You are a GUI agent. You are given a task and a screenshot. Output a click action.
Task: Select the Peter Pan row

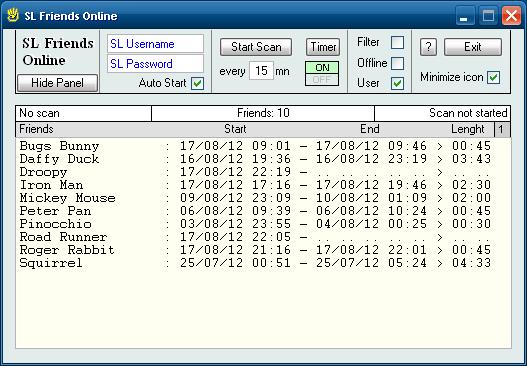(255, 211)
